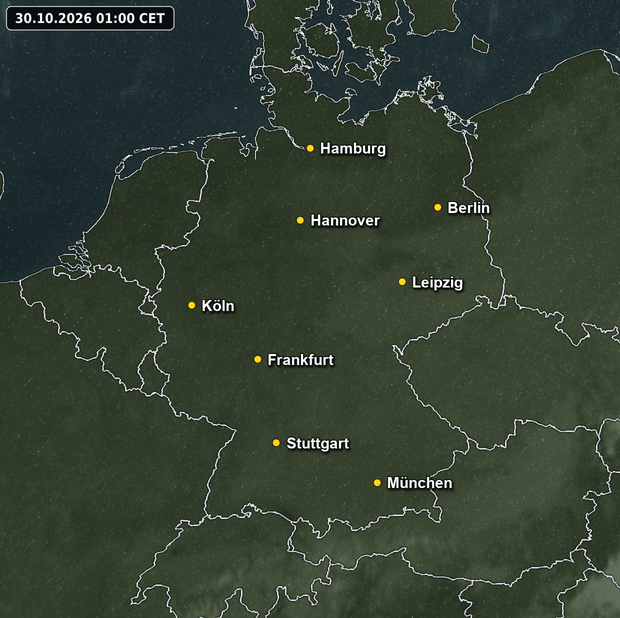Click the Köln city marker dot
This screenshot has width=620, height=618.
[x=192, y=305]
